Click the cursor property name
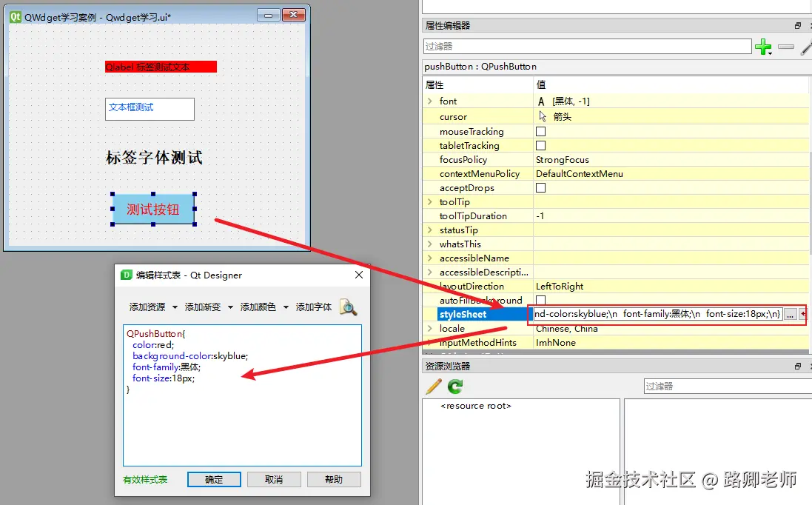 click(453, 117)
